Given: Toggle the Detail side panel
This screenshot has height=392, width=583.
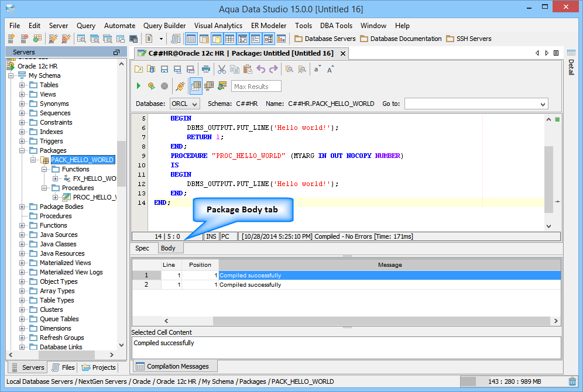Looking at the screenshot, I should (571, 67).
